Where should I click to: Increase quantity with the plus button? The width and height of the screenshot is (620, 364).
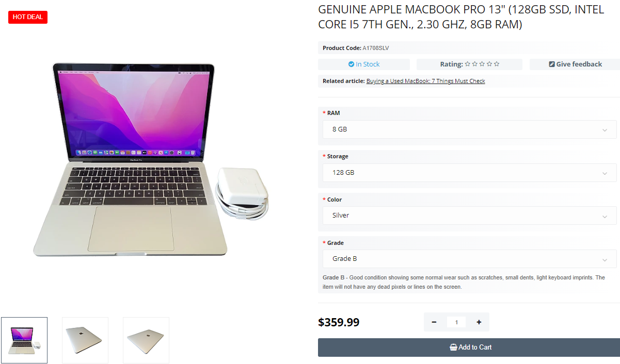479,322
